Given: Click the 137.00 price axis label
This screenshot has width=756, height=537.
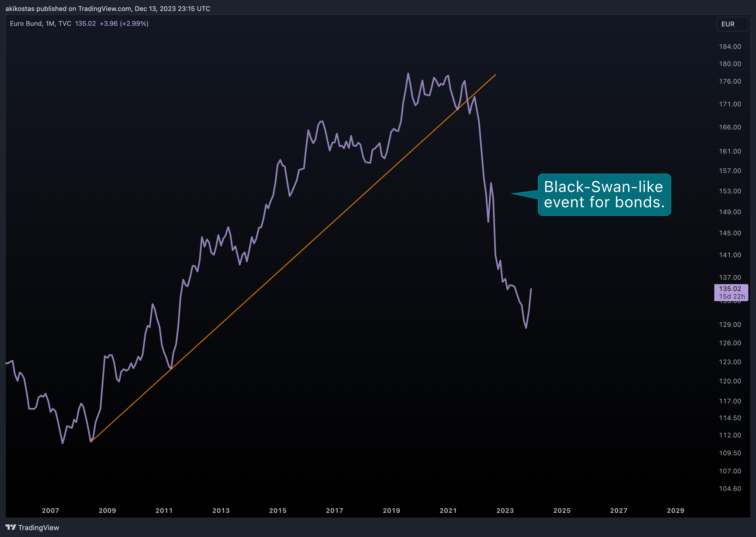Looking at the screenshot, I should [x=730, y=278].
